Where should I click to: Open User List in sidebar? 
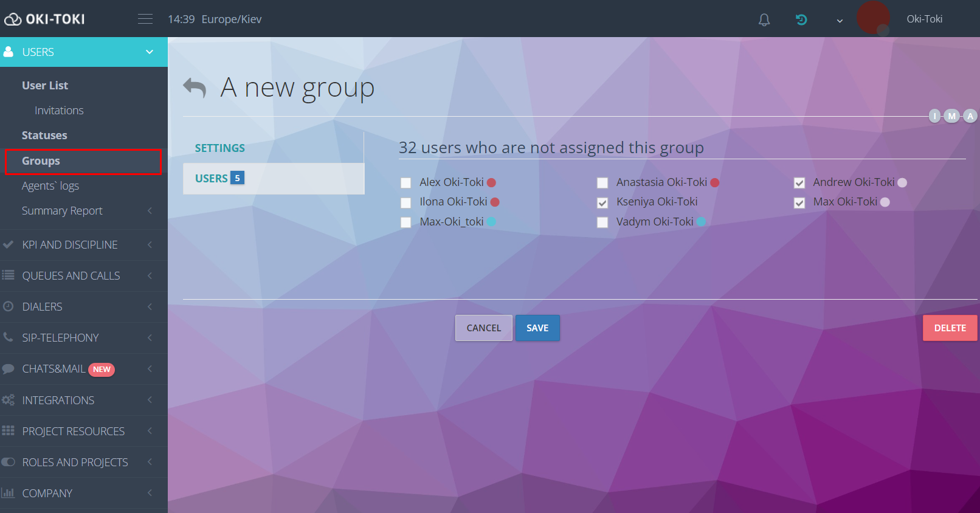[45, 86]
